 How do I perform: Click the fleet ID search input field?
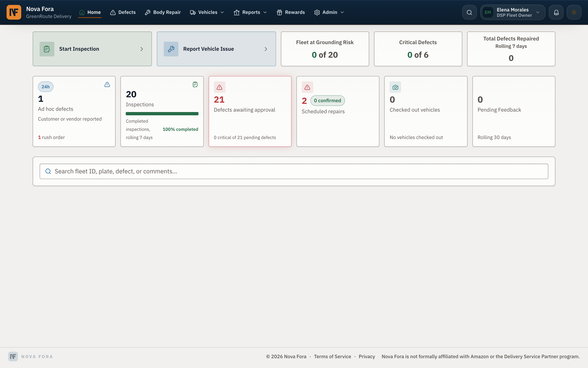tap(294, 171)
